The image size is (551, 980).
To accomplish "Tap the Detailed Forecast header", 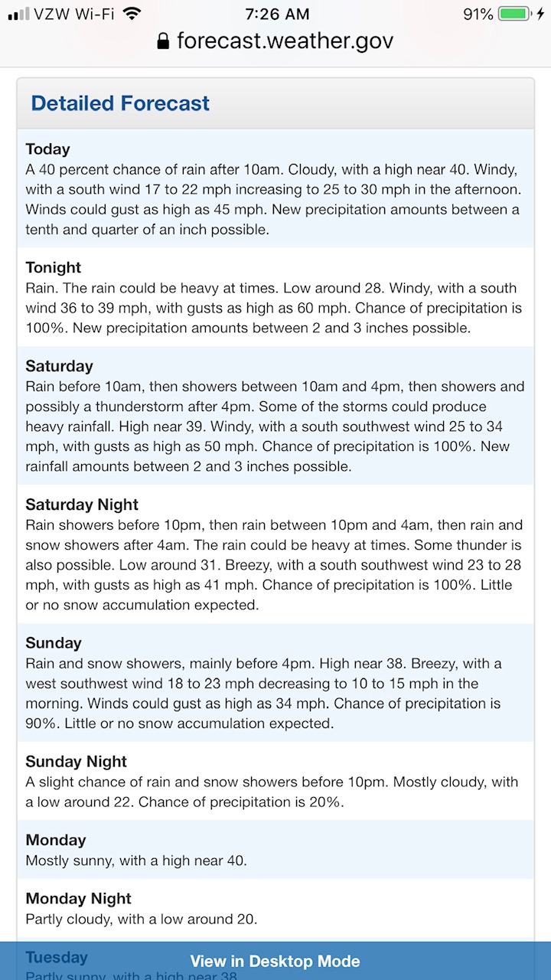I will [x=120, y=103].
